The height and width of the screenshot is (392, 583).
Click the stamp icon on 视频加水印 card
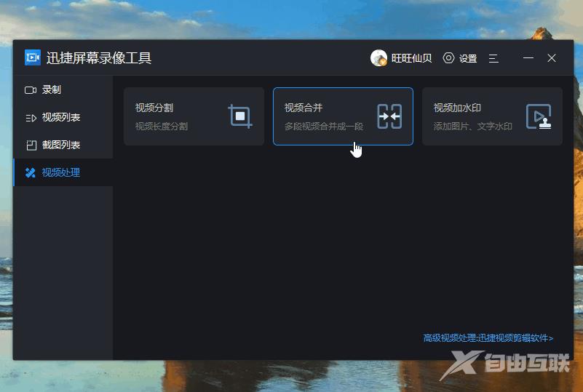pyautogui.click(x=539, y=116)
